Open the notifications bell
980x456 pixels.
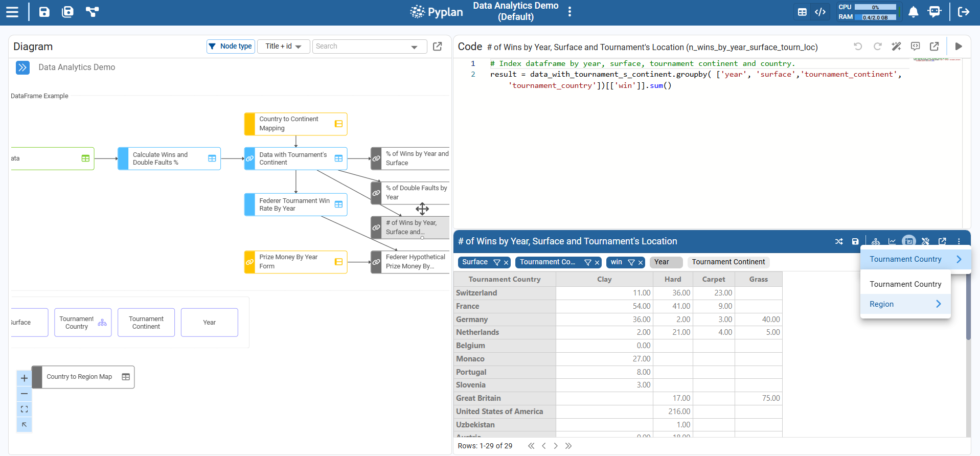(913, 12)
